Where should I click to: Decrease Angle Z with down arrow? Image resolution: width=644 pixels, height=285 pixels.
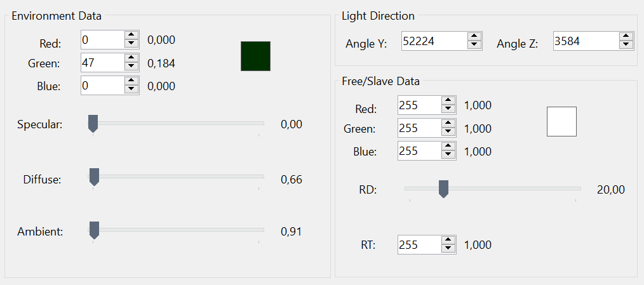click(626, 44)
